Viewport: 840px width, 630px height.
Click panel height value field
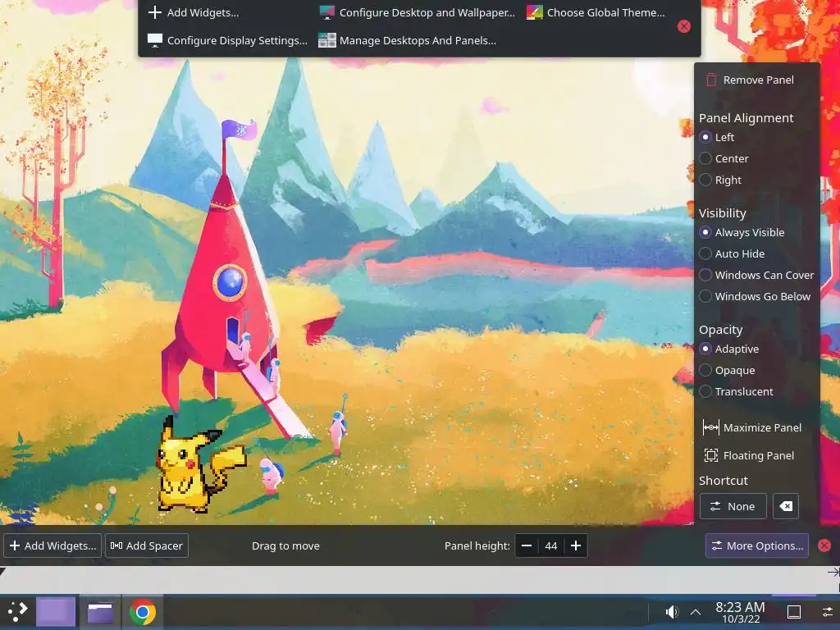coord(551,546)
